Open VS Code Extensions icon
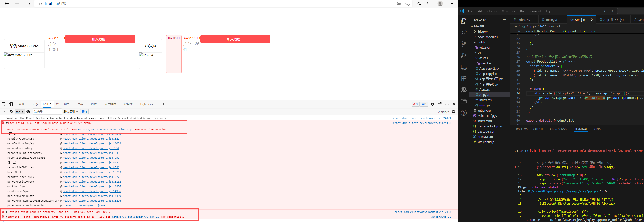This screenshot has height=222, width=644. [463, 78]
